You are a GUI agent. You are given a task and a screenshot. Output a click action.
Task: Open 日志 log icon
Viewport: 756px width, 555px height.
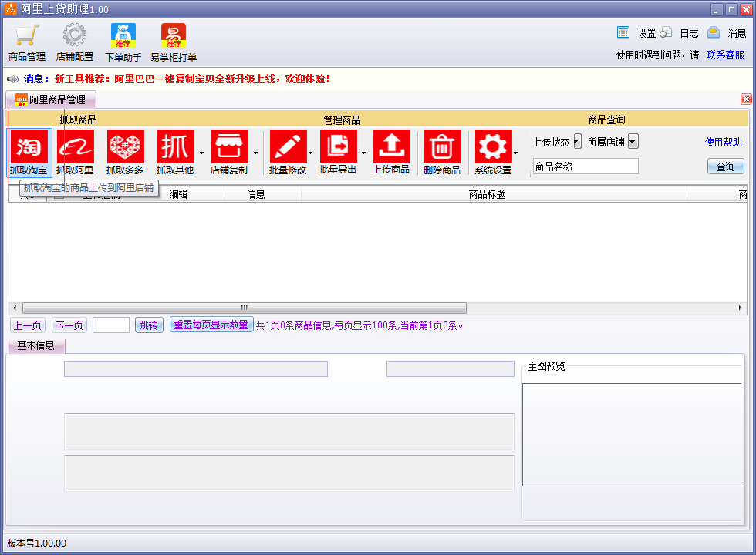[x=666, y=32]
